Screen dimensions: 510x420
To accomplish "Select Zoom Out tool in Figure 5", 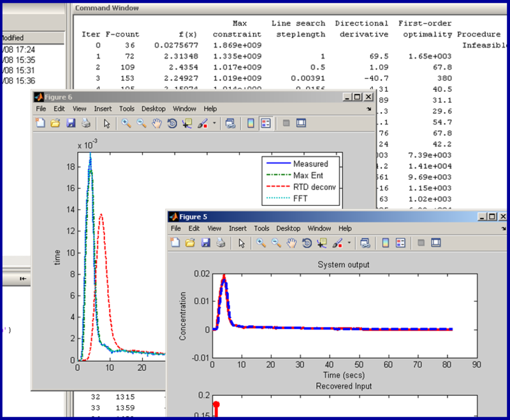I will point(276,243).
